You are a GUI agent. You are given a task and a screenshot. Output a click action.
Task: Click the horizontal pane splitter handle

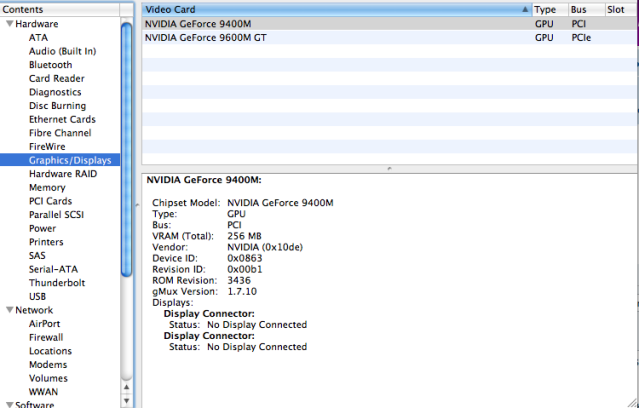[389, 168]
